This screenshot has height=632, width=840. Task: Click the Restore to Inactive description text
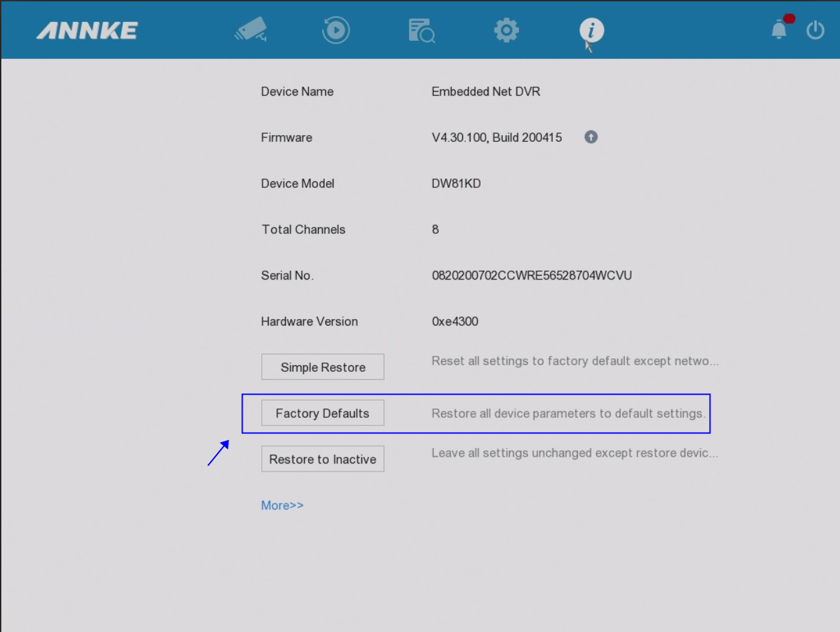[x=575, y=453]
